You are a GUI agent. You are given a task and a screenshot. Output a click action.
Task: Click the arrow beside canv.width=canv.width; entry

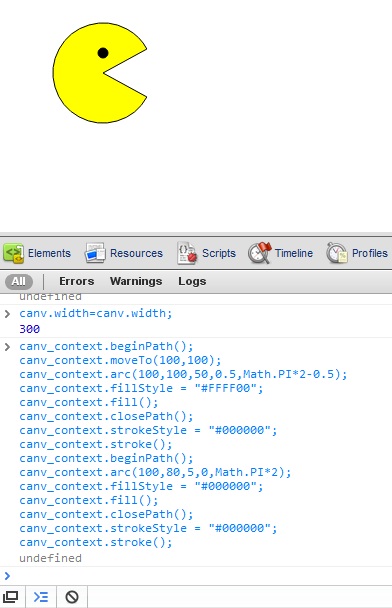tap(7, 314)
